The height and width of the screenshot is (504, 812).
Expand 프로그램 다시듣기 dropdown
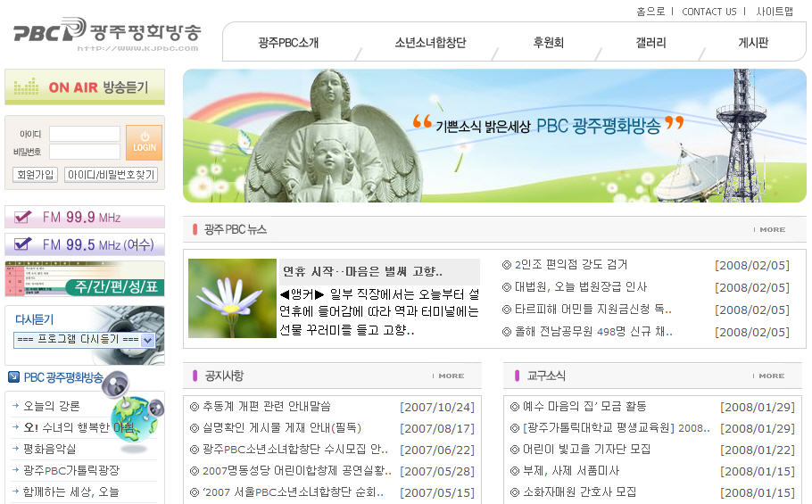[85, 340]
